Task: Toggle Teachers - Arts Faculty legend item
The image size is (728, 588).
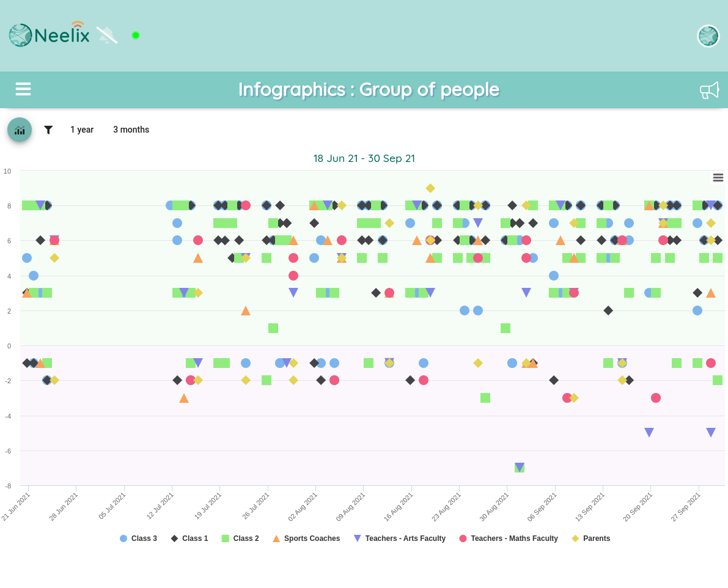Action: tap(400, 538)
